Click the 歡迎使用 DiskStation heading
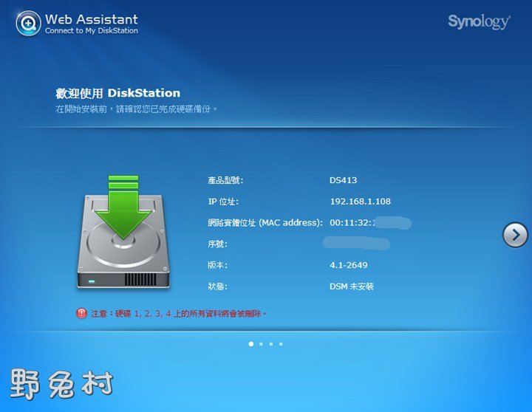532x412 pixels. point(117,93)
